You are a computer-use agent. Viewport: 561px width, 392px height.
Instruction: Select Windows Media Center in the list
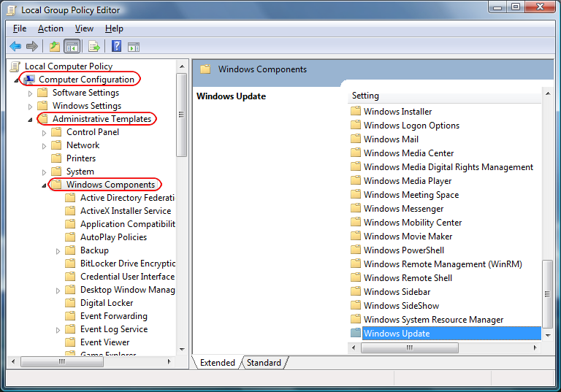pos(408,153)
